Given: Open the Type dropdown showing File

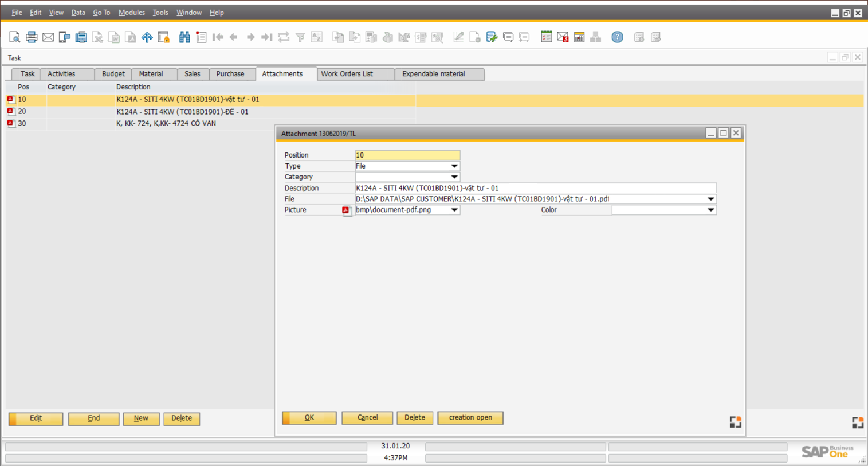Looking at the screenshot, I should (454, 166).
